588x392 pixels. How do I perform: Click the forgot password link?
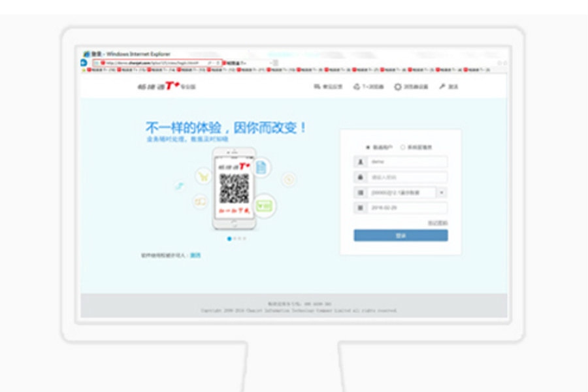point(438,223)
